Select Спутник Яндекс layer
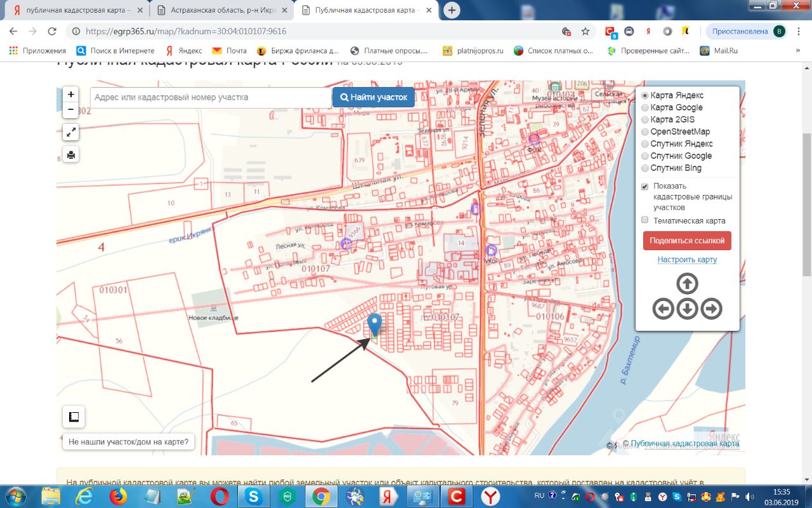Screen dimensions: 812x508 tap(645, 144)
